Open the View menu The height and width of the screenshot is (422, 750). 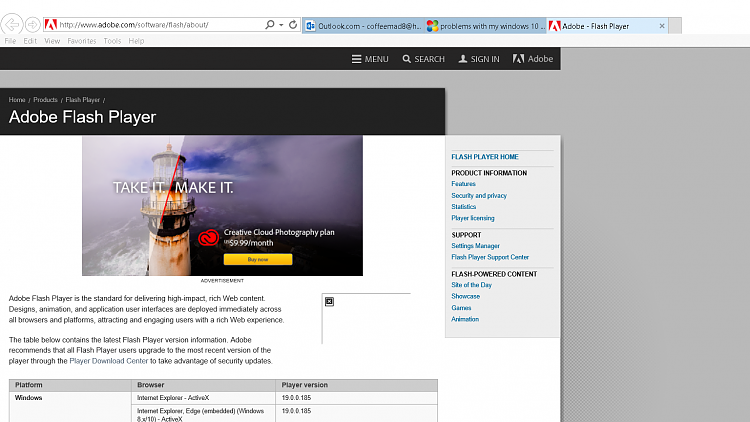[52, 41]
